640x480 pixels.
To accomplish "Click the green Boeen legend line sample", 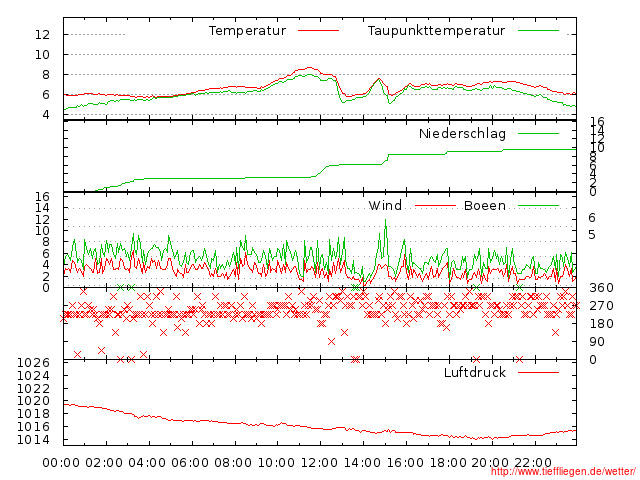I will pos(538,206).
